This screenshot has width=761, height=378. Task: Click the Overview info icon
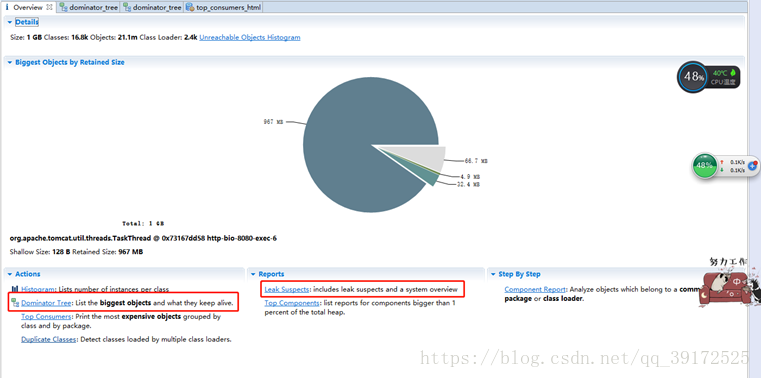pyautogui.click(x=7, y=7)
